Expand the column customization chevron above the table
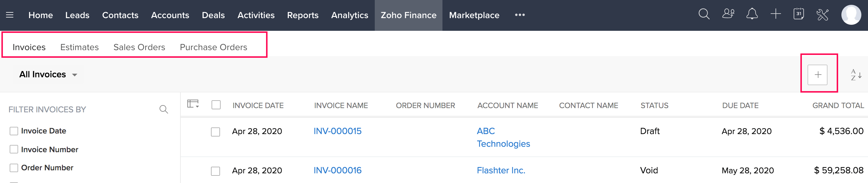 coord(193,105)
